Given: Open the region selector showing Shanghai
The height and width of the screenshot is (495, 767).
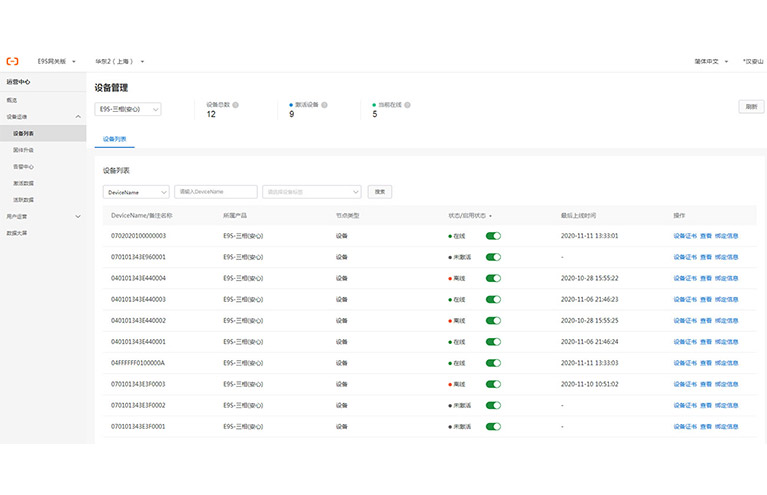Looking at the screenshot, I should [119, 61].
